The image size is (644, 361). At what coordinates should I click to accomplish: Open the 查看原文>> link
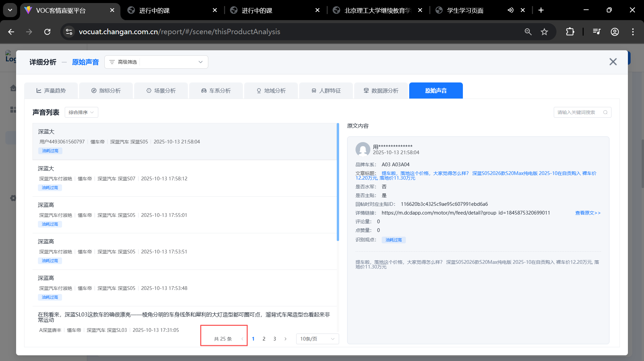coord(588,213)
